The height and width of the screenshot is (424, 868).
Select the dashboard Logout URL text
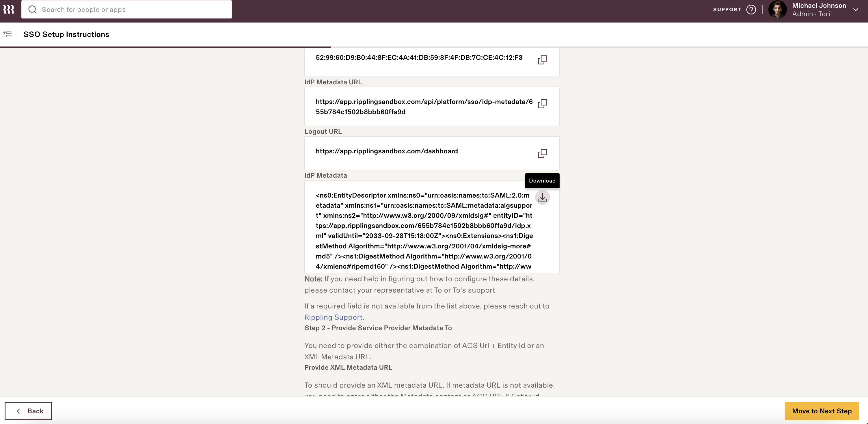(386, 151)
